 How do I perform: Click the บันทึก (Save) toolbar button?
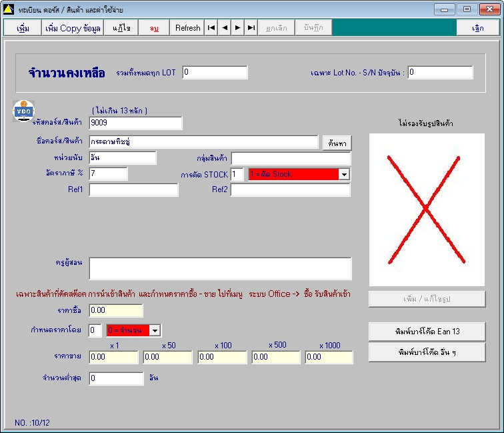tap(313, 27)
